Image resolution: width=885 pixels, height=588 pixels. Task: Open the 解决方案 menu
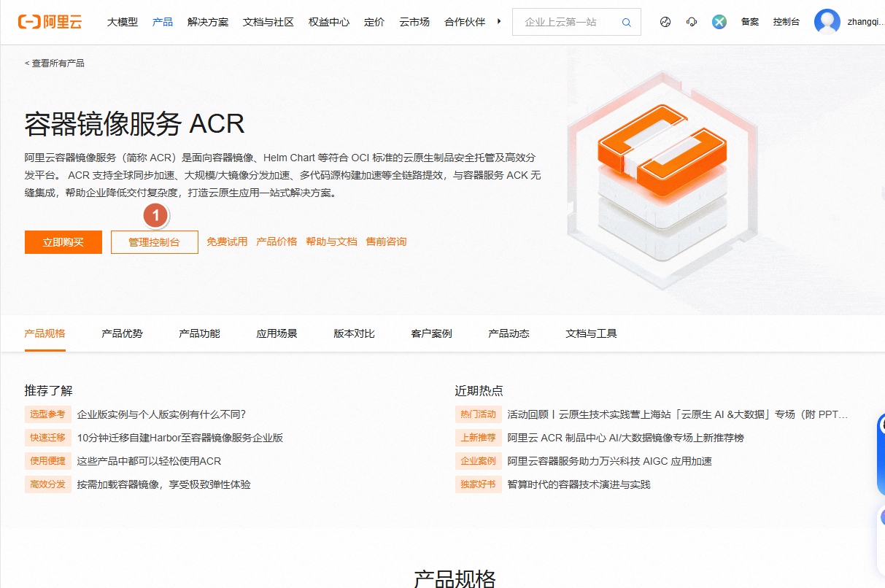[208, 22]
